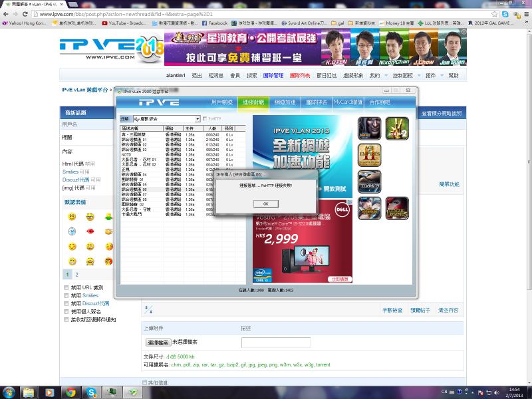Click OK in the connection failed dialog
532x399 pixels.
point(265,203)
